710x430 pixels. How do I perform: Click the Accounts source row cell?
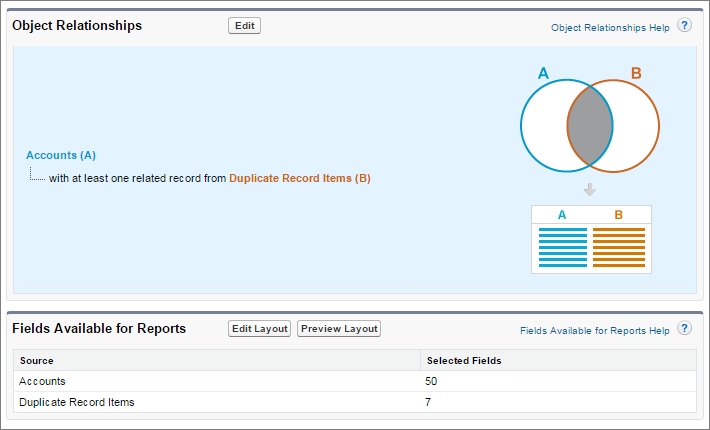[x=217, y=382]
